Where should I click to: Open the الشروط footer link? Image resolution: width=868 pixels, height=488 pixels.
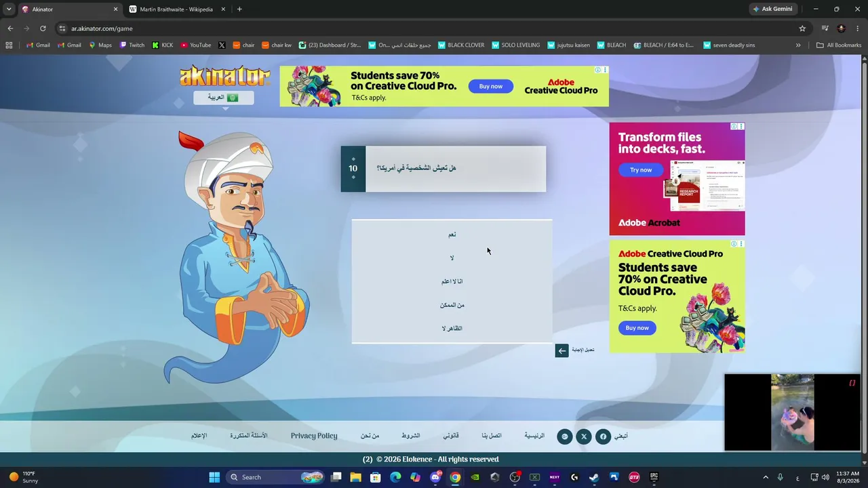(x=410, y=436)
